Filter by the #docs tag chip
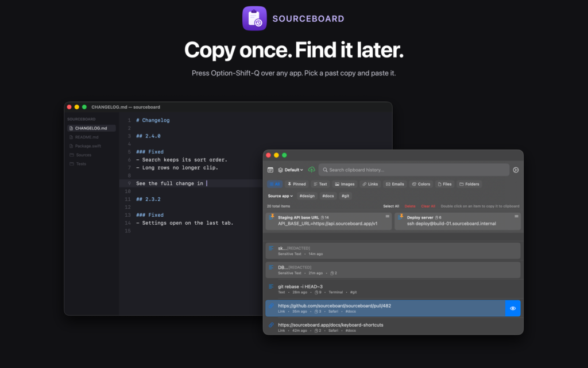 tap(328, 195)
